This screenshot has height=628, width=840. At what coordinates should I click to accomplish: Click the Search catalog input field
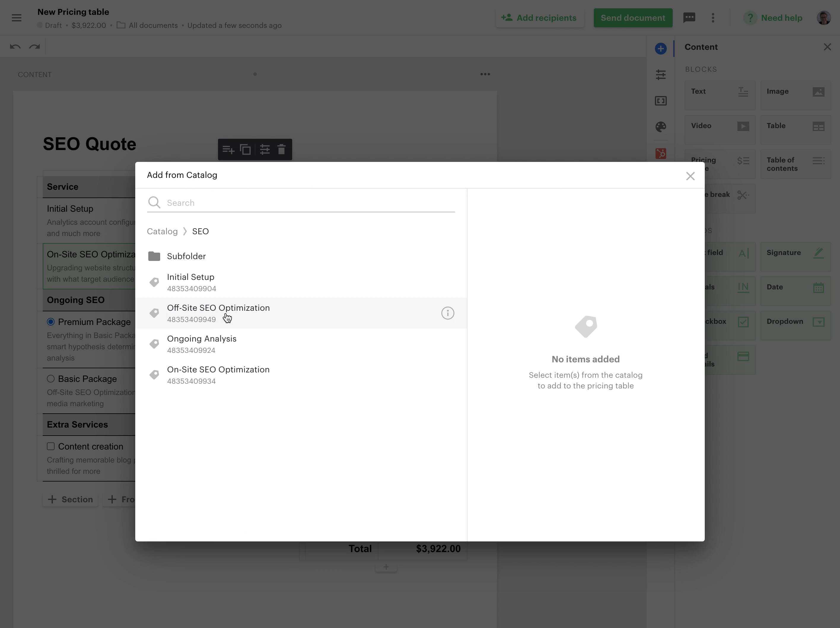tap(301, 203)
